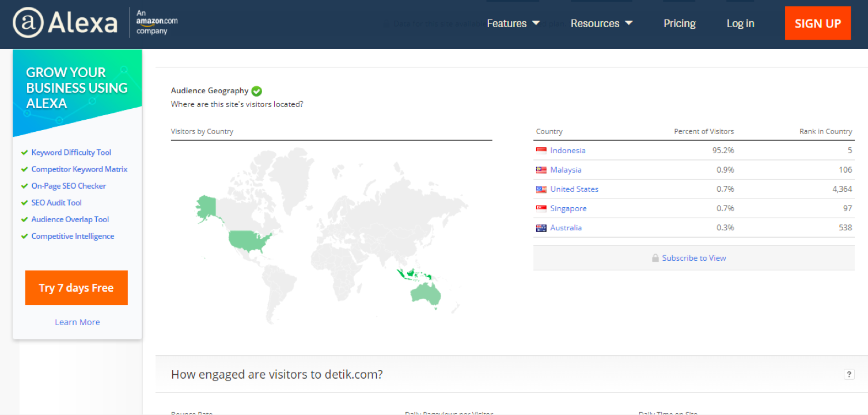Click the Malaysia flag icon
Viewport: 868px width, 415px height.
[x=541, y=170]
